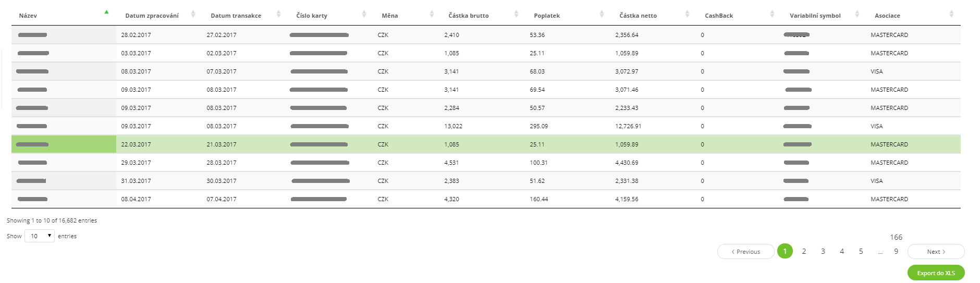Click fee value 51.62

537,181
